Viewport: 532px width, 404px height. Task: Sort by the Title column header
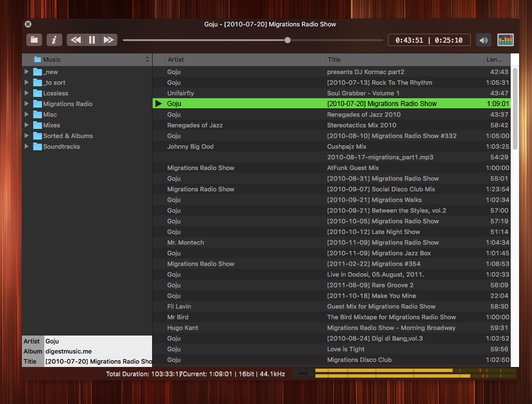click(404, 59)
